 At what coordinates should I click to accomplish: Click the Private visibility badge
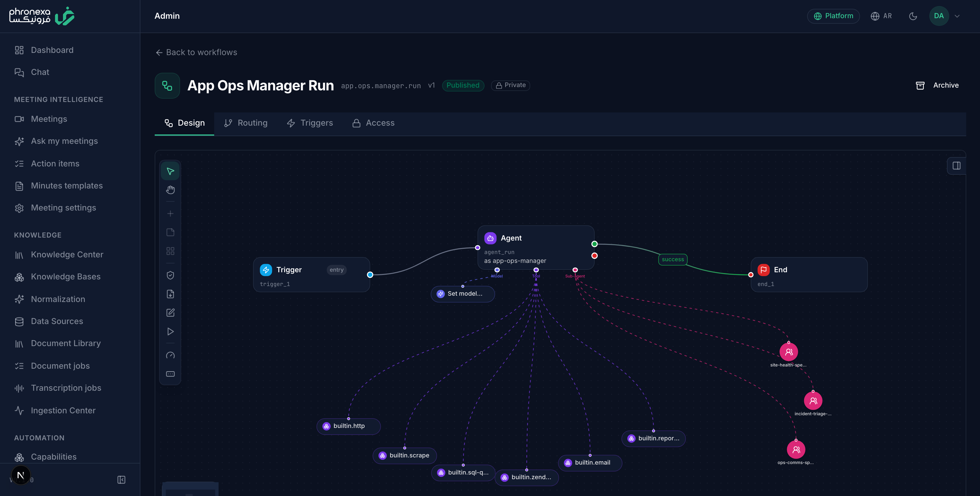511,85
